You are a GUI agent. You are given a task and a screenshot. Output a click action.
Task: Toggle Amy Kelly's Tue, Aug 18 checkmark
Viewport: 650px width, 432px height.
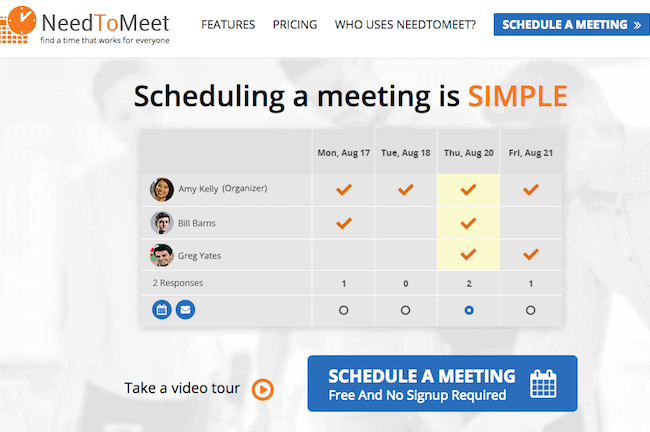(x=405, y=188)
